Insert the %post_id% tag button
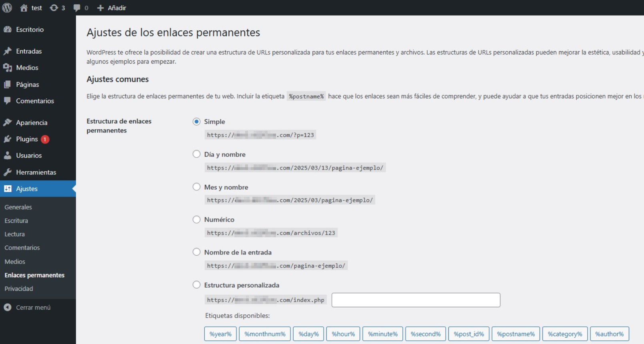The width and height of the screenshot is (644, 344). click(x=469, y=334)
